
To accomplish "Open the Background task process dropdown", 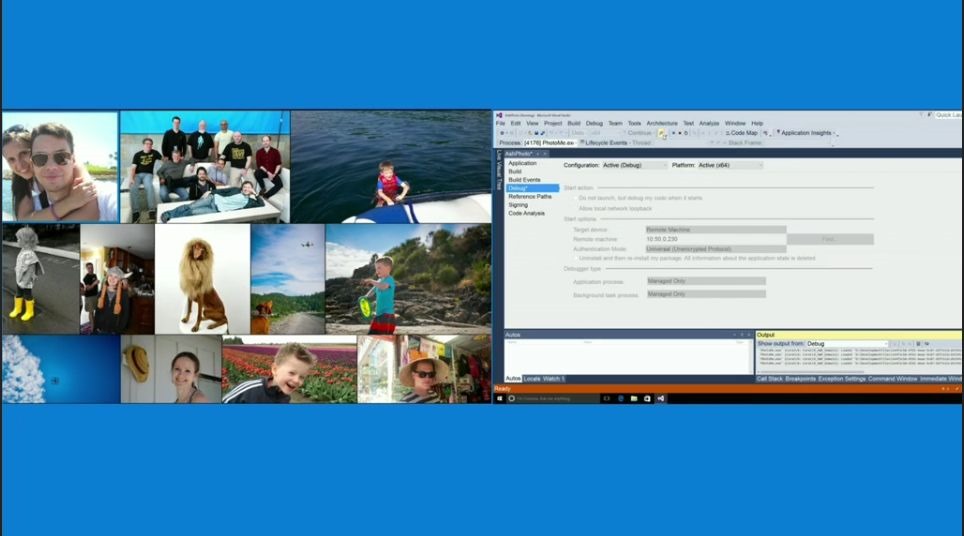I will [x=706, y=294].
